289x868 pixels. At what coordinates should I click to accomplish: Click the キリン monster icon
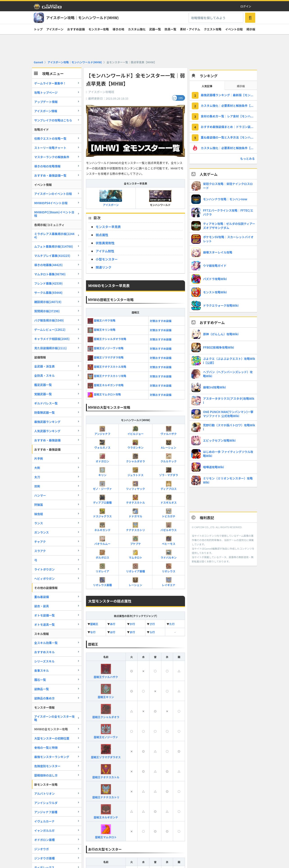[x=102, y=470]
